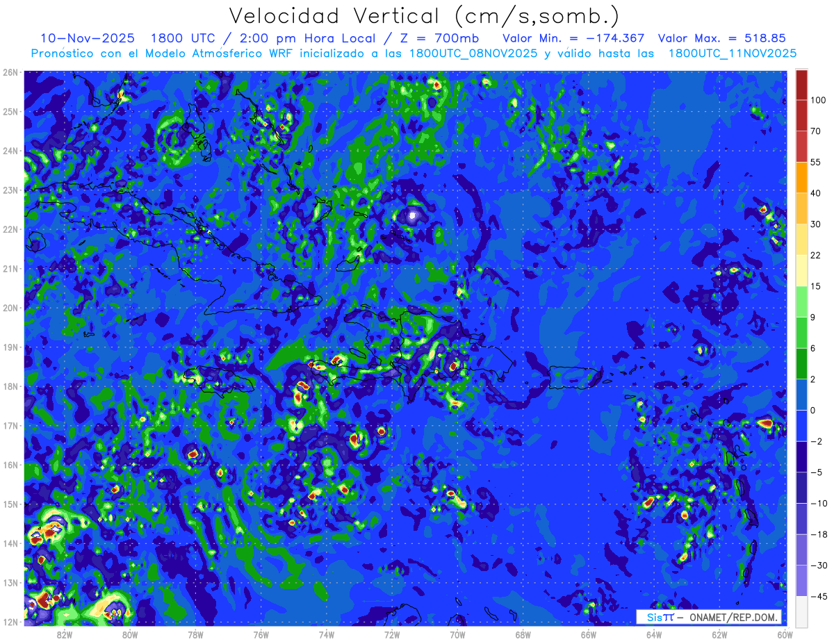Click the '68W' longitude label
This screenshot has height=644, width=834.
tap(523, 634)
